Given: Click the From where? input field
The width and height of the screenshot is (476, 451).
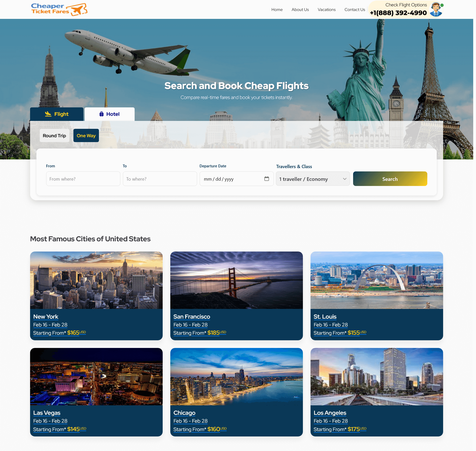Looking at the screenshot, I should [x=83, y=179].
